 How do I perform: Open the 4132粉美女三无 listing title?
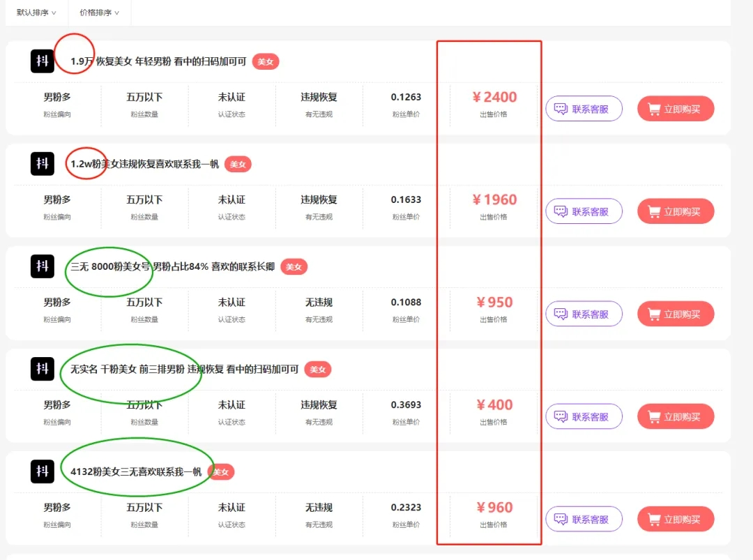(136, 471)
